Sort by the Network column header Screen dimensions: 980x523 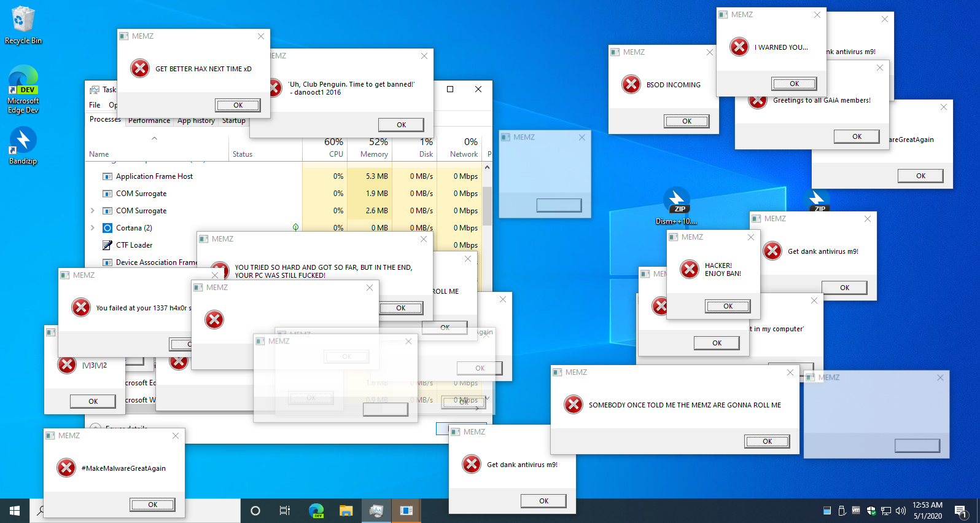pyautogui.click(x=459, y=147)
